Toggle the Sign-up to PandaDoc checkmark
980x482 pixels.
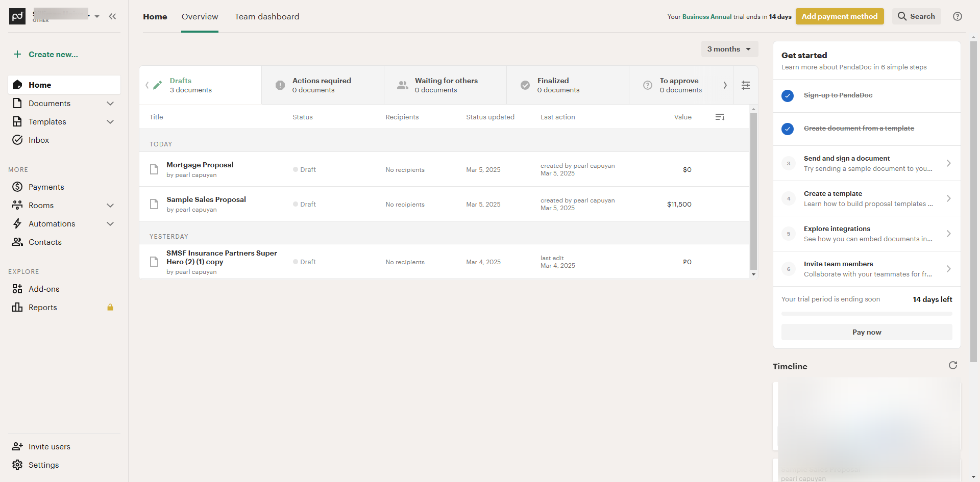[788, 95]
